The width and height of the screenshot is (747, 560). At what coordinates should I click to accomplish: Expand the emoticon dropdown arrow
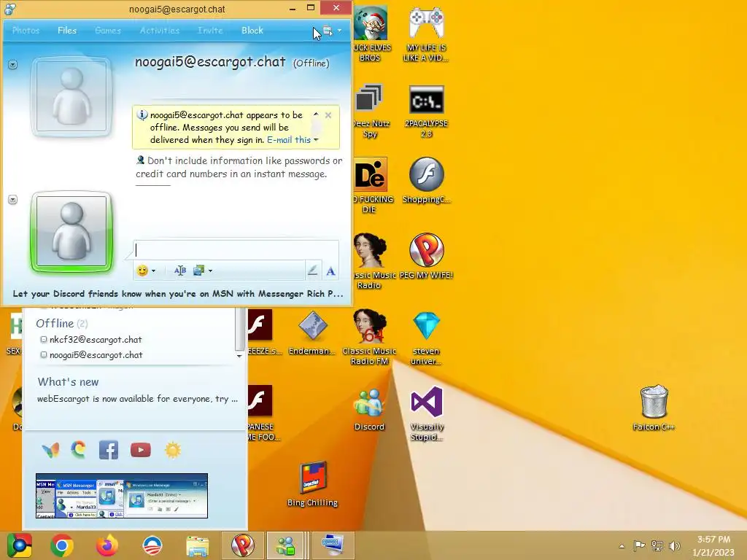pyautogui.click(x=153, y=271)
